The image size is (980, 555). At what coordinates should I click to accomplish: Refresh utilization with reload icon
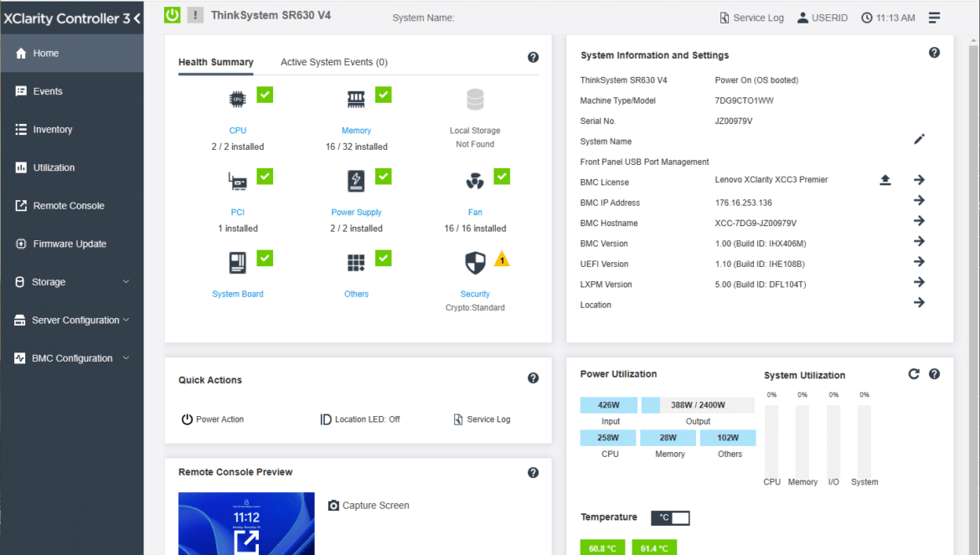(x=914, y=374)
